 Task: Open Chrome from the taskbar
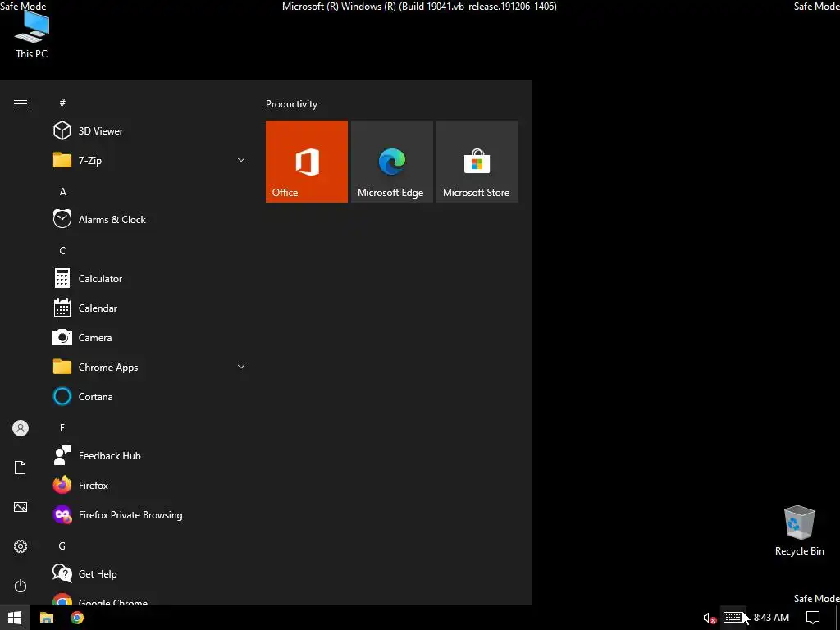(77, 618)
